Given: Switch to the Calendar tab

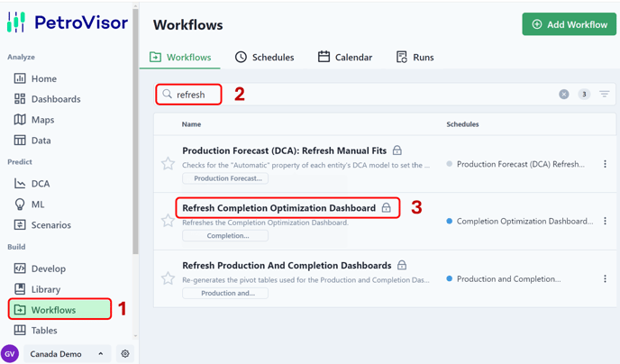Looking at the screenshot, I should [x=345, y=58].
